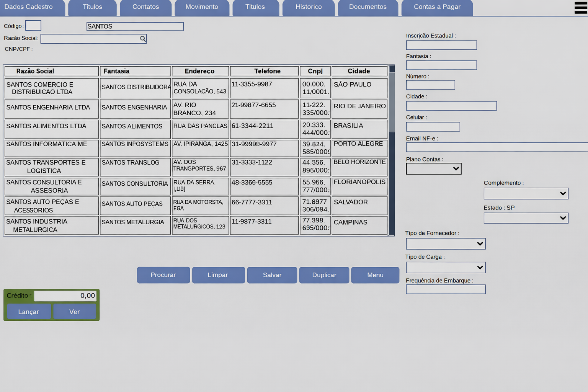Image resolution: width=588 pixels, height=392 pixels.
Task: Open the Contas a Pagar tab
Action: point(437,7)
